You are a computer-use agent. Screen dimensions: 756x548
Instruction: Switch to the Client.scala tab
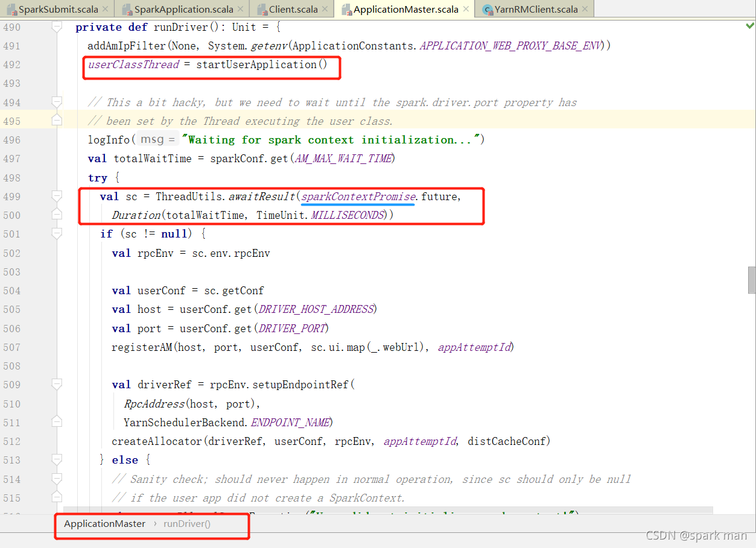293,9
